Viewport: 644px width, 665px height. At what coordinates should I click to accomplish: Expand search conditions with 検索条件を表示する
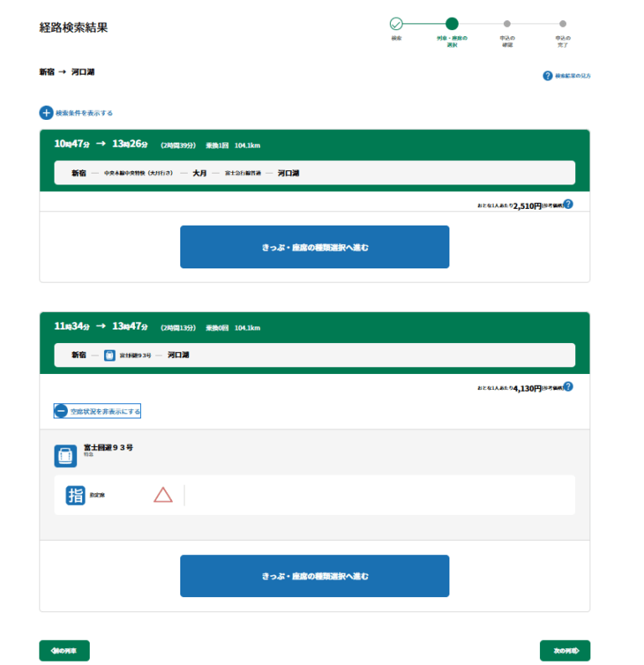[x=84, y=113]
